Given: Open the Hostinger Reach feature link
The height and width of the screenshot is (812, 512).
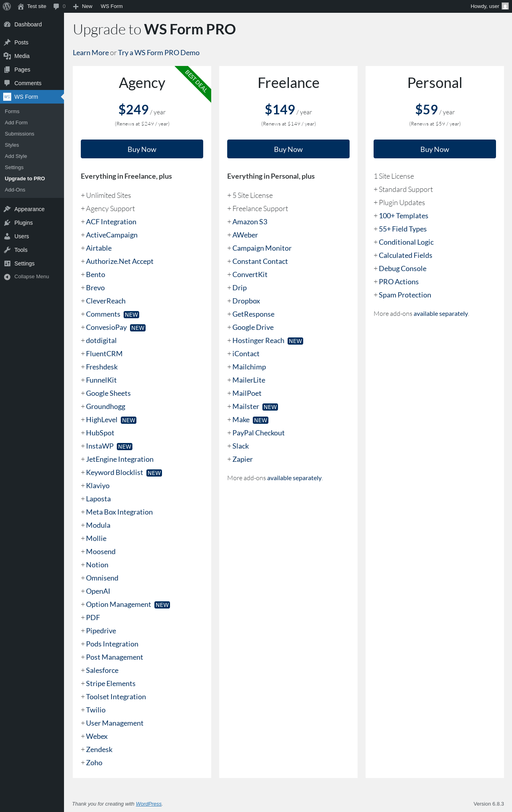Looking at the screenshot, I should 258,341.
